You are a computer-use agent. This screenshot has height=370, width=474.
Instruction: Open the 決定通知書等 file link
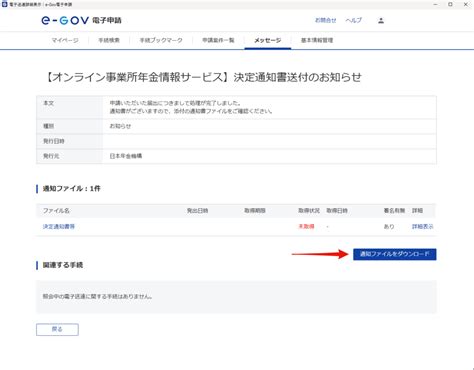(59, 227)
